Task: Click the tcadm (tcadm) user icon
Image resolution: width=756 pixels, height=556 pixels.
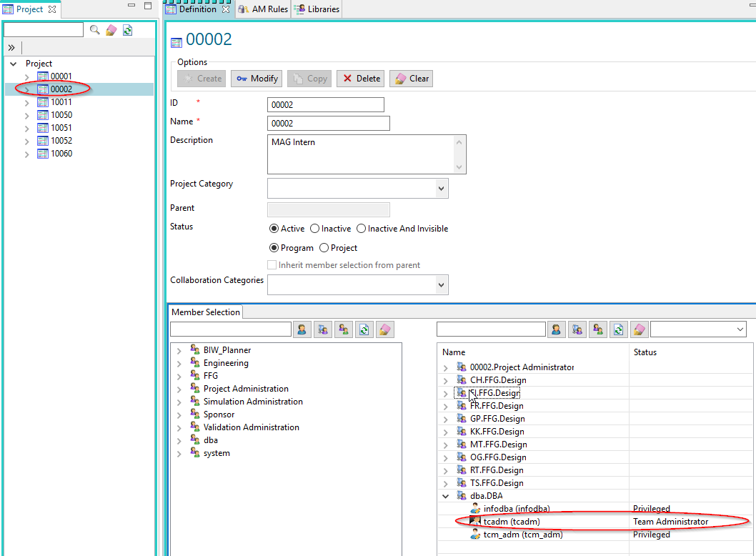Action: (x=475, y=522)
